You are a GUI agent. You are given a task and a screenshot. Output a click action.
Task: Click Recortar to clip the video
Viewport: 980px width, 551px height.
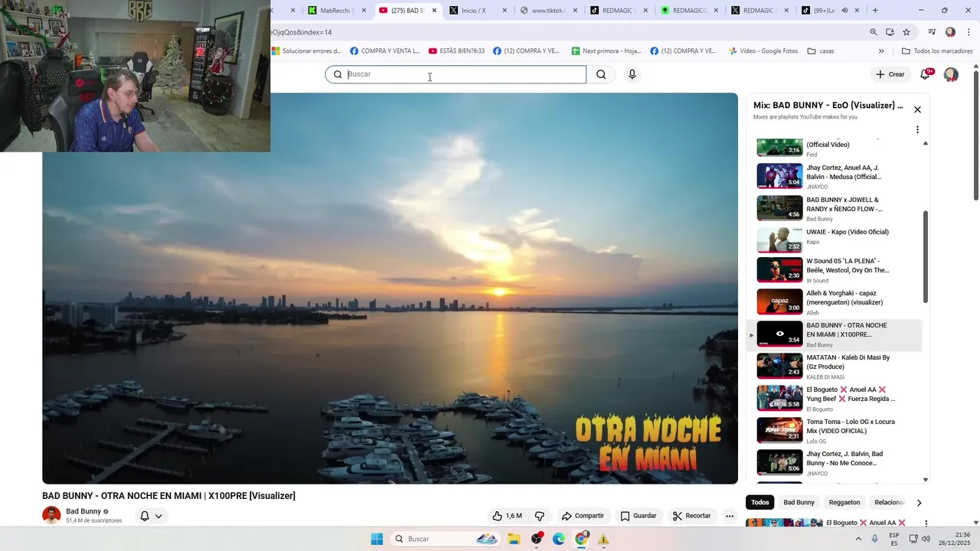pos(691,516)
